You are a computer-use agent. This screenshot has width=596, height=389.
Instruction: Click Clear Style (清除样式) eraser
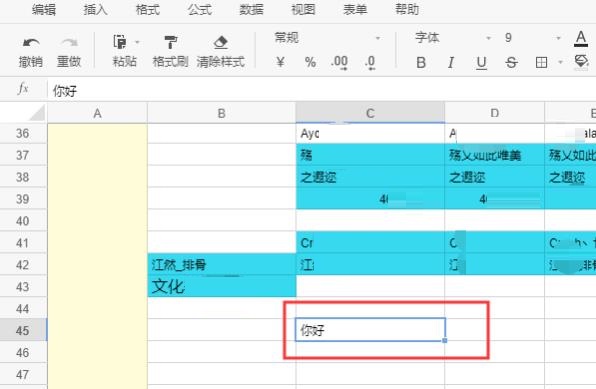click(220, 52)
